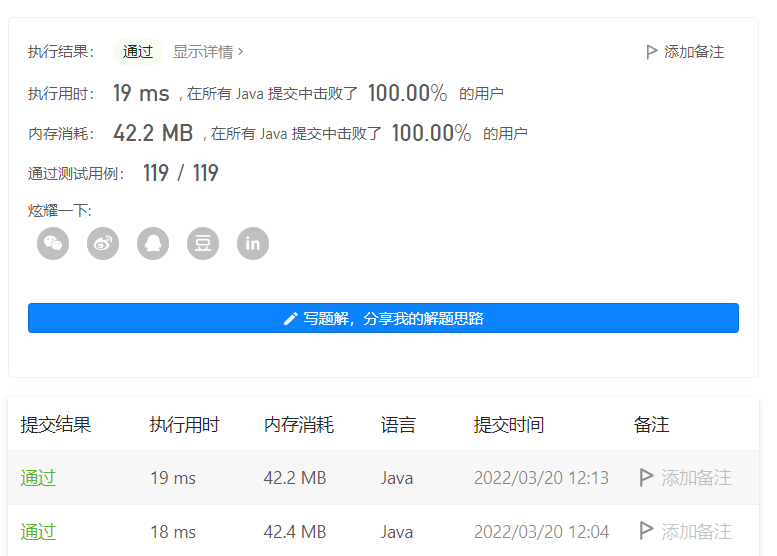
Task: Share result via QQ icon
Action: point(153,243)
